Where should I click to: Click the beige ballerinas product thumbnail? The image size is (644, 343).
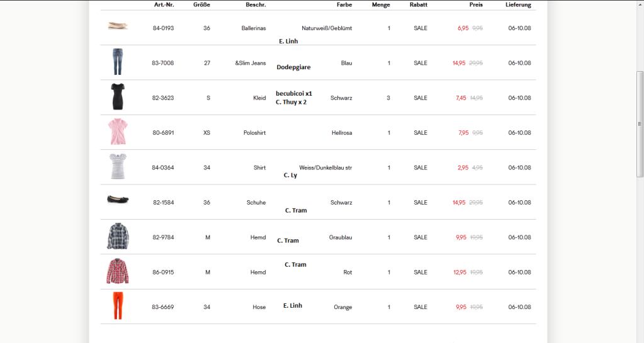118,26
